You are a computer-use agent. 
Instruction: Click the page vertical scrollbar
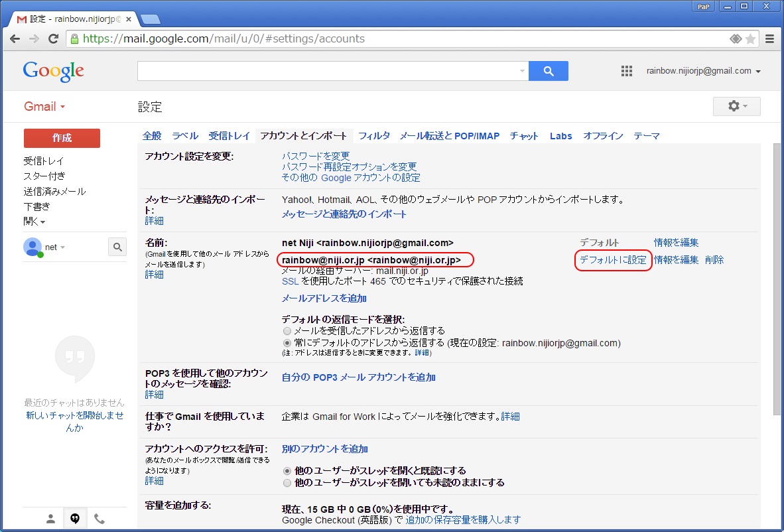coord(777,279)
